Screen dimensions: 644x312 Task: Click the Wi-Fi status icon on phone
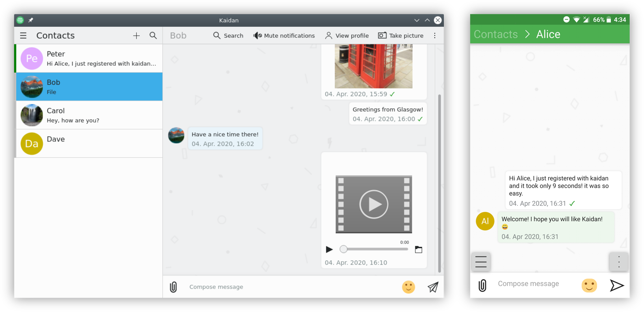(x=576, y=20)
